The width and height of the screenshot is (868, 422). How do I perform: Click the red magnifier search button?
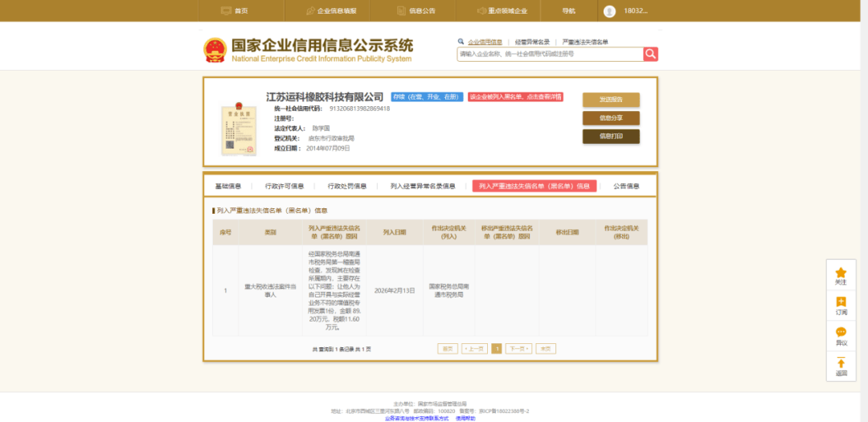coord(650,54)
